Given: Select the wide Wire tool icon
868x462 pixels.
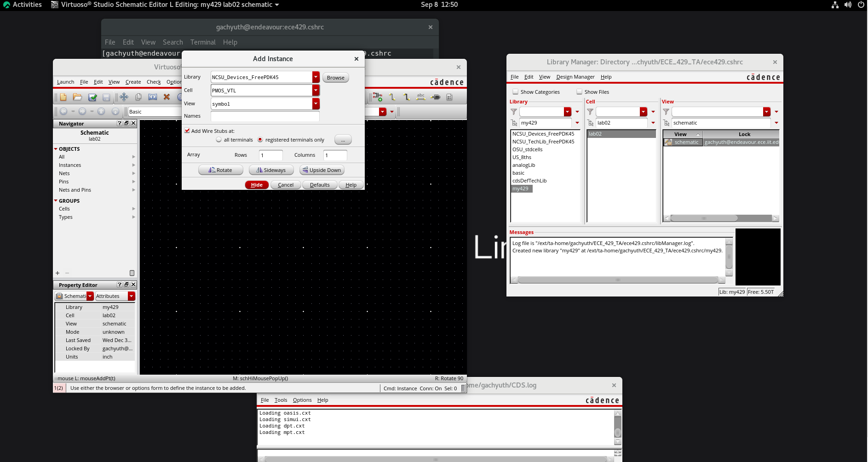Looking at the screenshot, I should click(407, 97).
